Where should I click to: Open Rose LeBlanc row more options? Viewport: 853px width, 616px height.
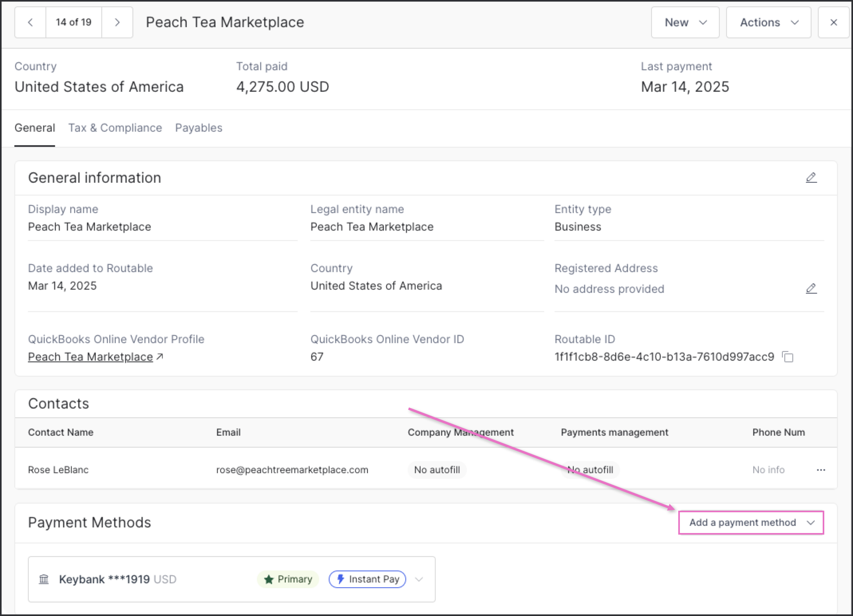click(821, 470)
